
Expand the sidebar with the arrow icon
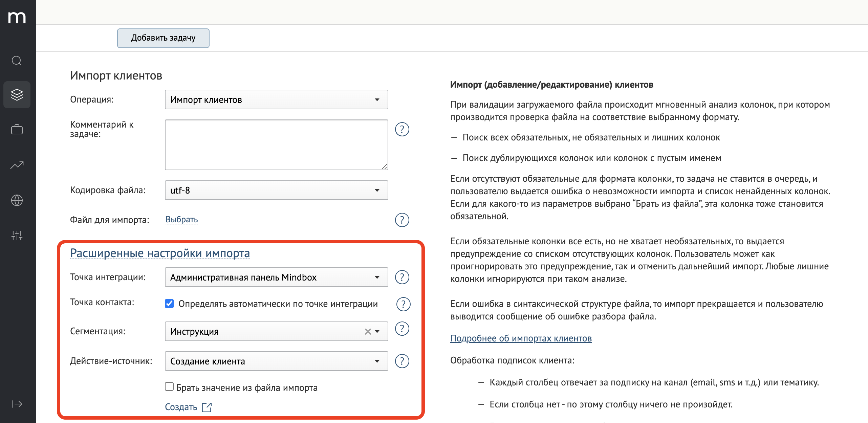[x=17, y=404]
